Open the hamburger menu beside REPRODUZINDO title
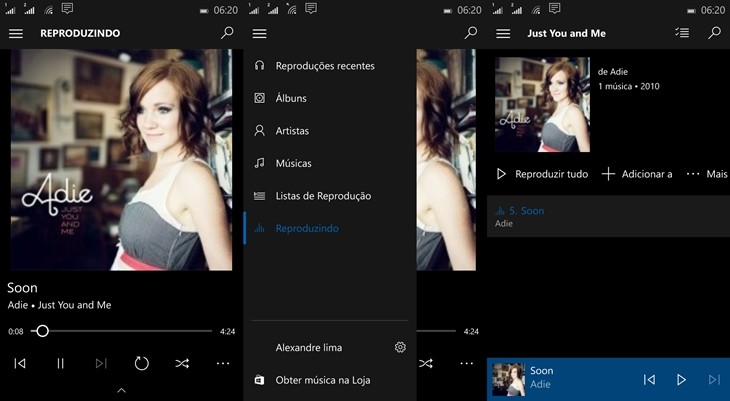The height and width of the screenshot is (401, 730). 16,34
